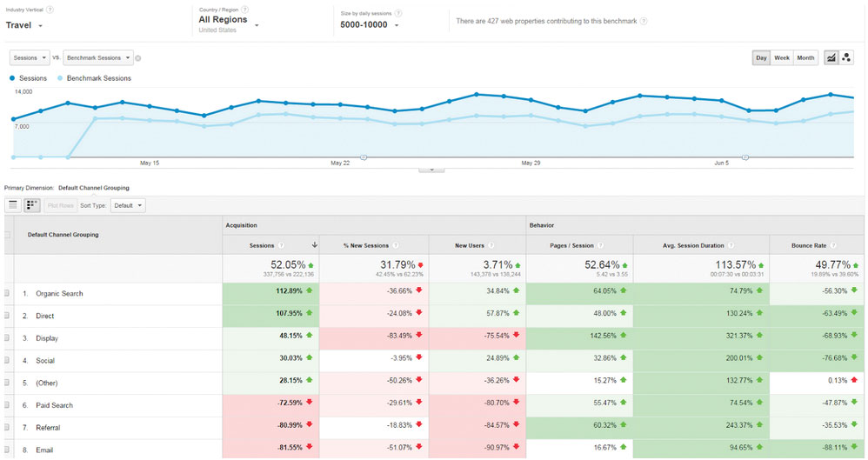This screenshot has width=868, height=460.
Task: Open the 5000-10000 daily sessions dropdown
Action: pyautogui.click(x=370, y=25)
